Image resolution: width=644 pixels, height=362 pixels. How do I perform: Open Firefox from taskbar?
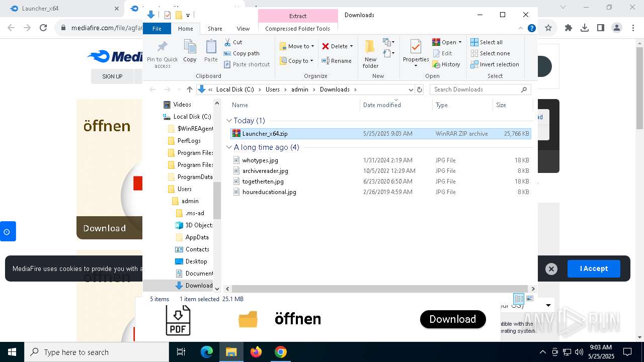256,352
